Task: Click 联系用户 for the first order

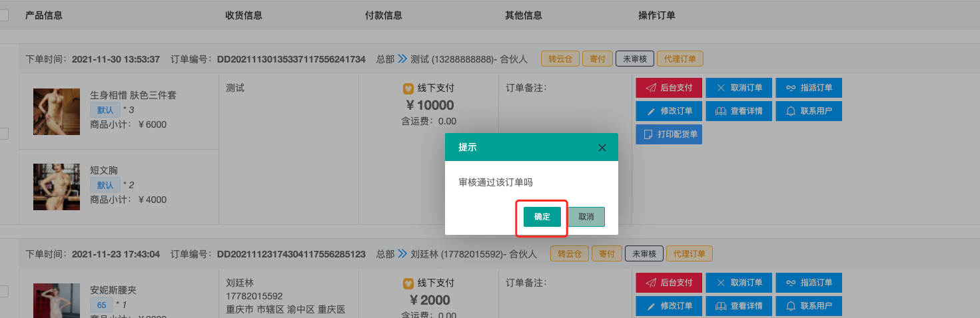Action: click(x=809, y=111)
